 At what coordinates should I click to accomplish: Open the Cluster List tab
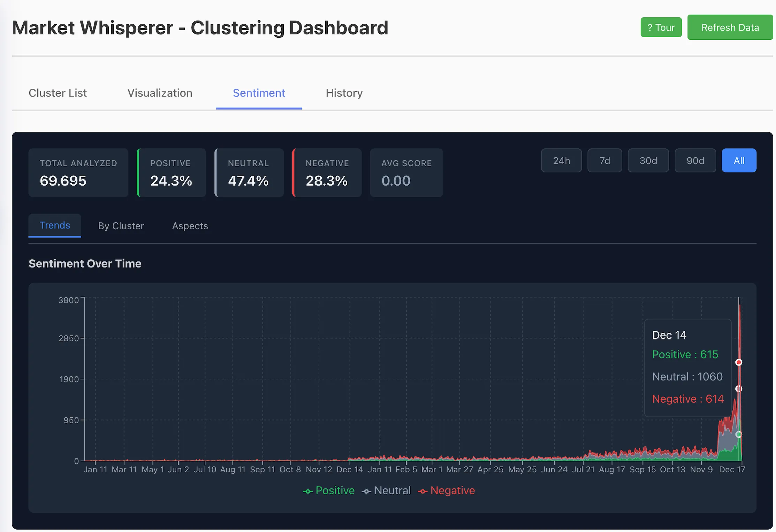click(58, 93)
